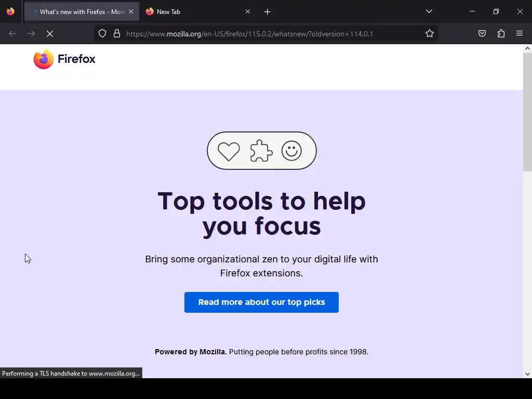Close the New Tab tab

248,11
